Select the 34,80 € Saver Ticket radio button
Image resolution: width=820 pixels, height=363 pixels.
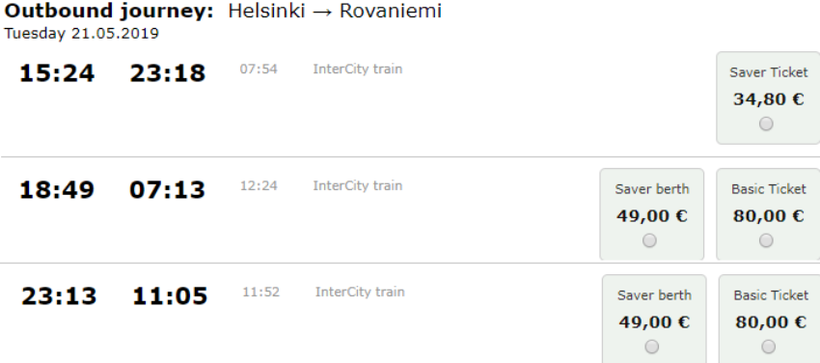[x=766, y=124]
